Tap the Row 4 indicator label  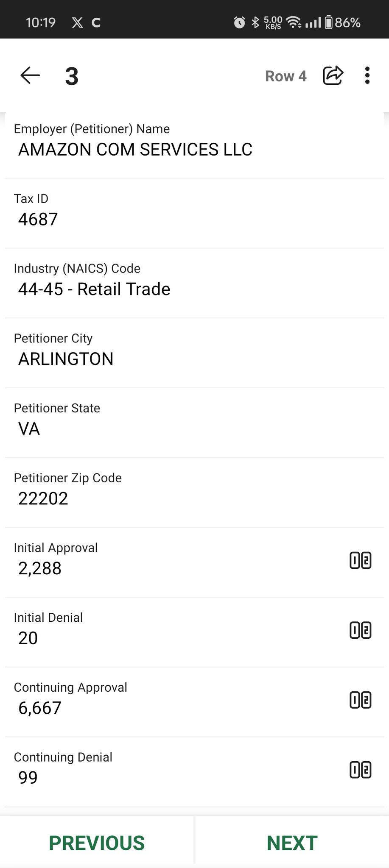(285, 76)
